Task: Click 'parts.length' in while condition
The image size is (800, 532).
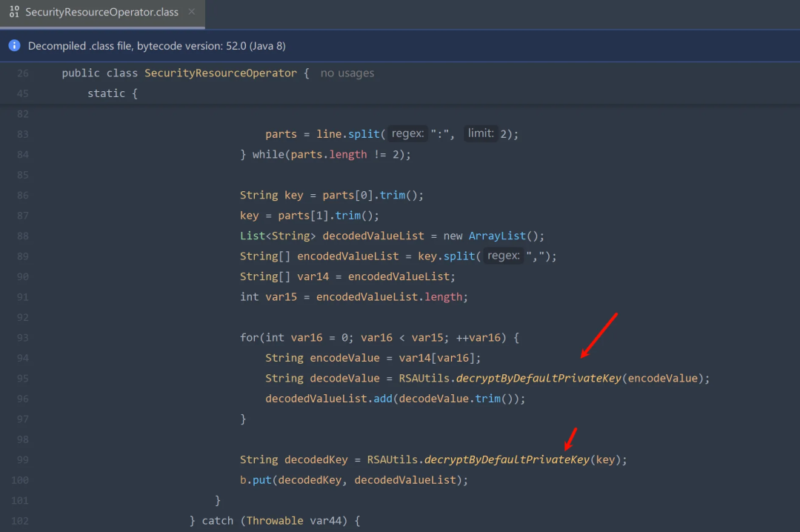Action: tap(329, 155)
